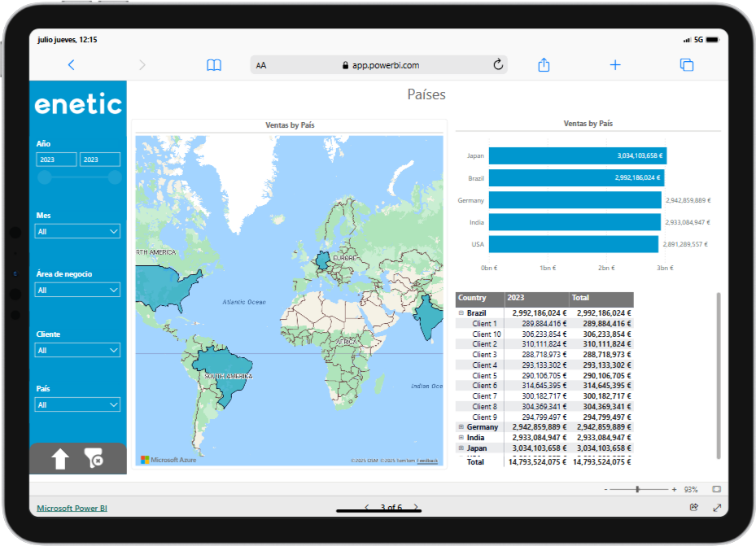Viewport: 756px width, 546px height.
Task: Click the Microsoft Power BI link
Action: (x=72, y=508)
